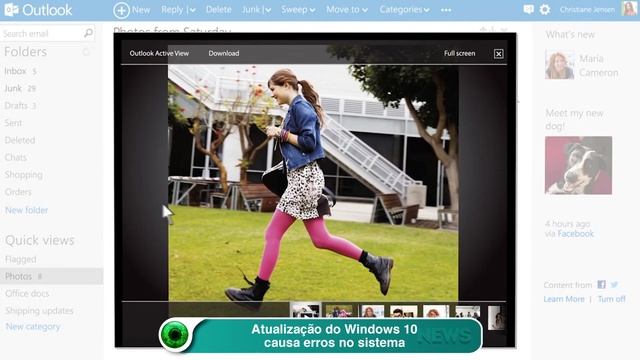Viewport: 640px width, 360px height.
Task: Click the Reply toolbar label
Action: (x=172, y=9)
